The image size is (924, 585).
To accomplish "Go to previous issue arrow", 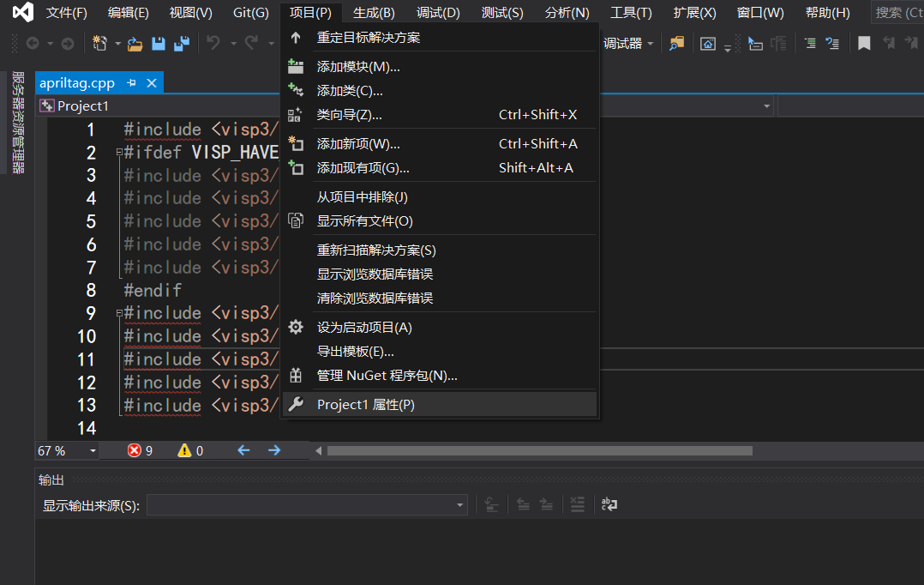I will tap(243, 450).
